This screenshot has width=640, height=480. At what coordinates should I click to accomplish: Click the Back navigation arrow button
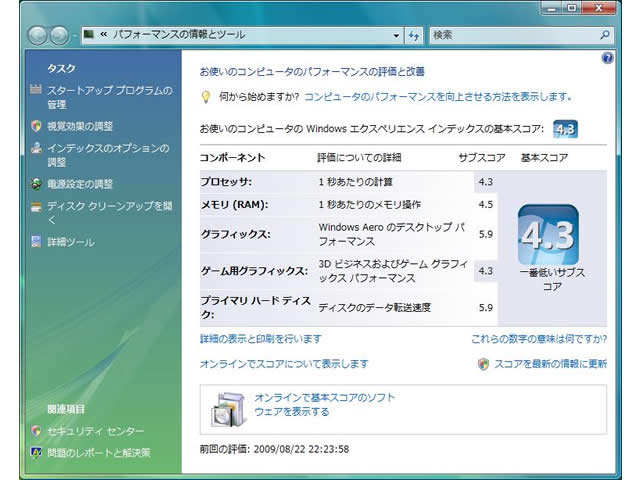point(39,35)
